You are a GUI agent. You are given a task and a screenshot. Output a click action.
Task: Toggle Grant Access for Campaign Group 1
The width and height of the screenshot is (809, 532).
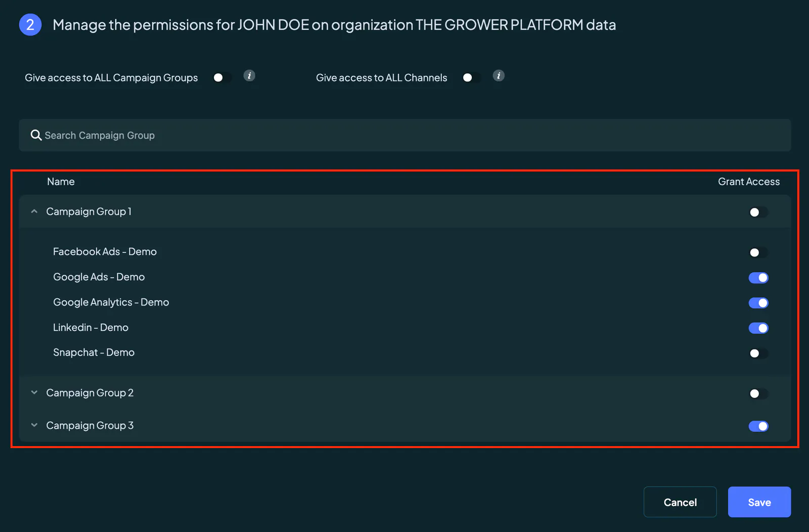click(758, 212)
